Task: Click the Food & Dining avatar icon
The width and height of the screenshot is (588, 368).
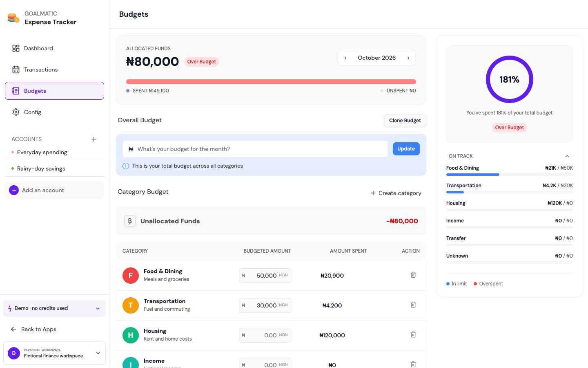Action: point(131,276)
